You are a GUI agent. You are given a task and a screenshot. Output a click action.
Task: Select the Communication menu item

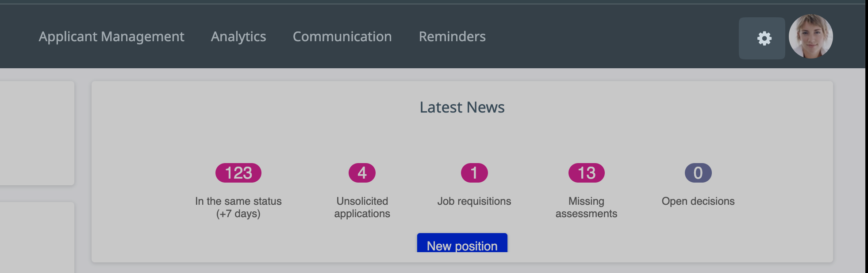[x=342, y=36]
